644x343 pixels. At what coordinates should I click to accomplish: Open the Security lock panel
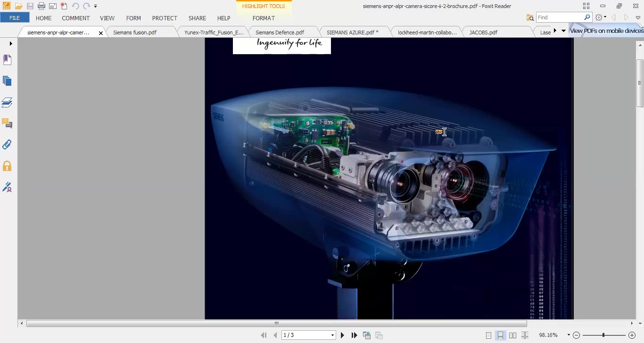click(7, 166)
